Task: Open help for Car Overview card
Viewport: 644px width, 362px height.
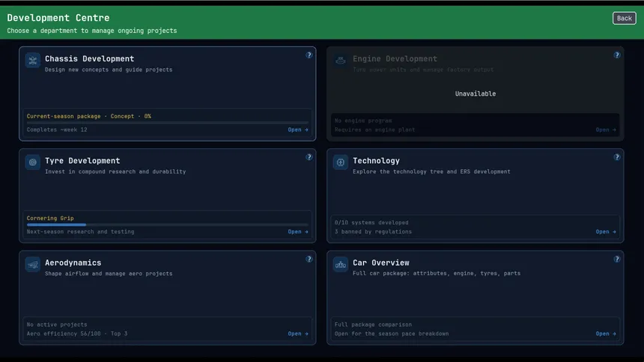Action: pyautogui.click(x=617, y=259)
